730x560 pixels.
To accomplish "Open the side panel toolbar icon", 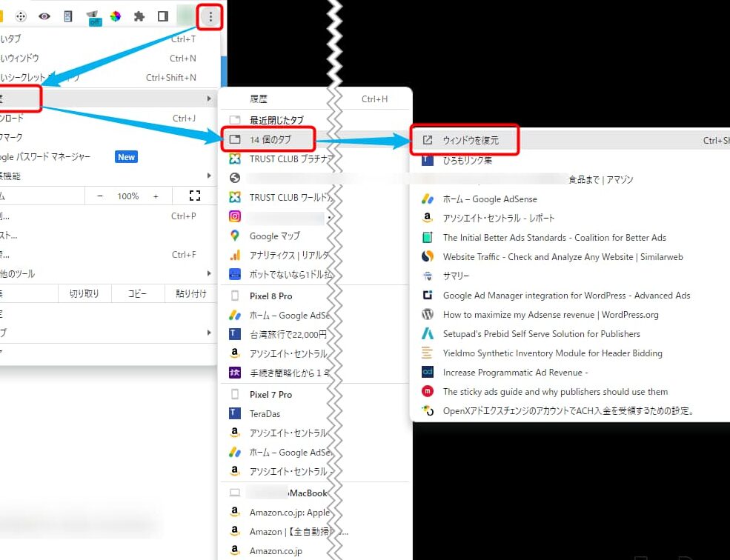I will [x=163, y=17].
